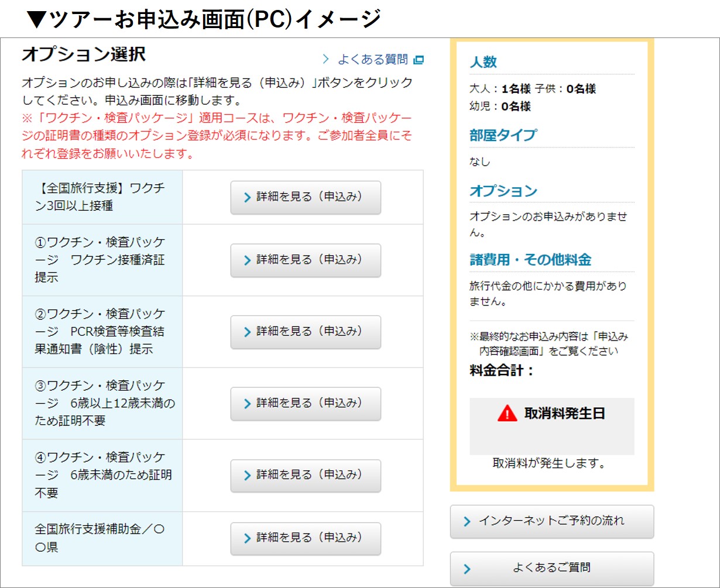This screenshot has width=720, height=588.
Task: Click the 諸費用・その他料金 section heading
Action: coord(530,260)
